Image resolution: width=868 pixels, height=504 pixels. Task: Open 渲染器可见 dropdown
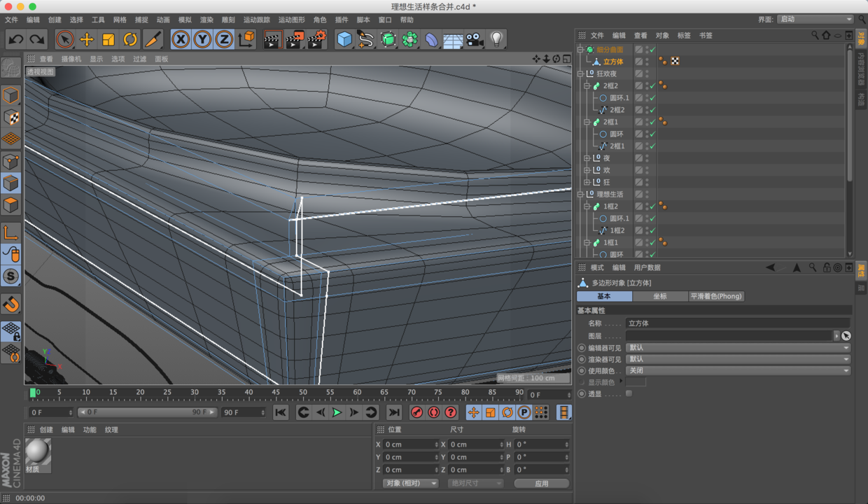tap(738, 359)
